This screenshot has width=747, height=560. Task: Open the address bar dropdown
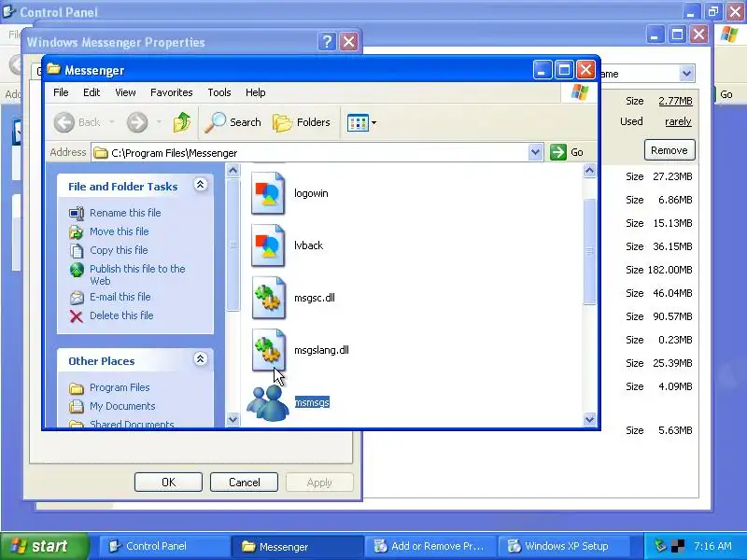click(535, 152)
